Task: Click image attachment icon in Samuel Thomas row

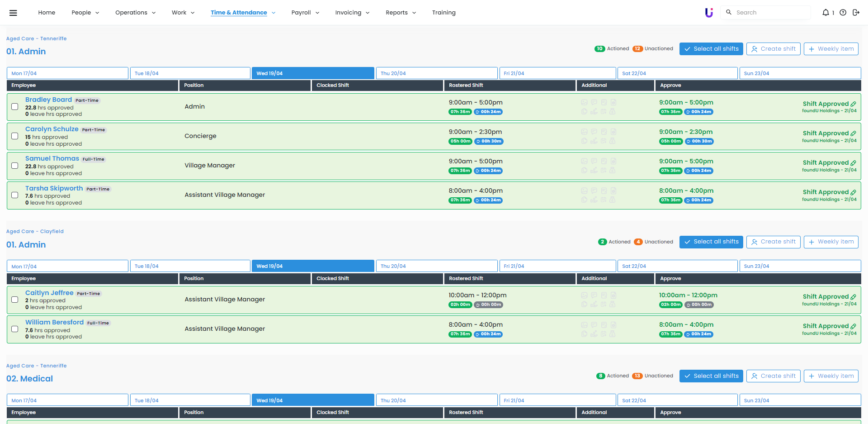Action: click(584, 161)
